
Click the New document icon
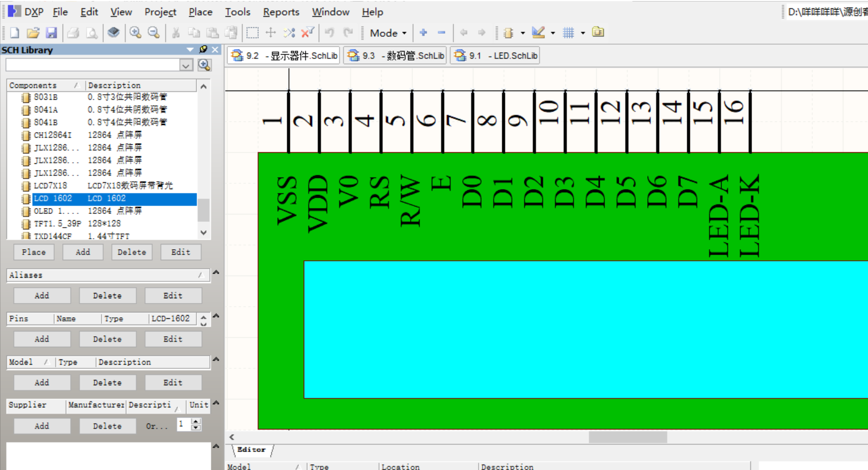pyautogui.click(x=15, y=33)
